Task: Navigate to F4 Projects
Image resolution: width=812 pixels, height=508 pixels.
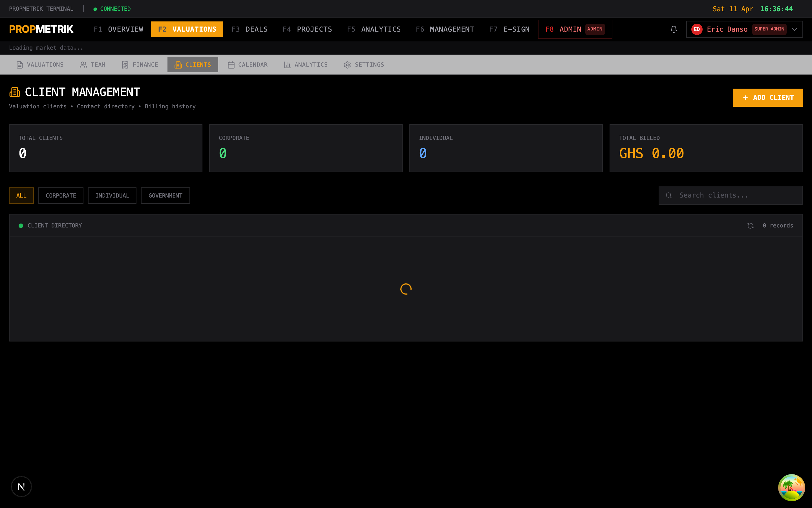Action: [307, 29]
